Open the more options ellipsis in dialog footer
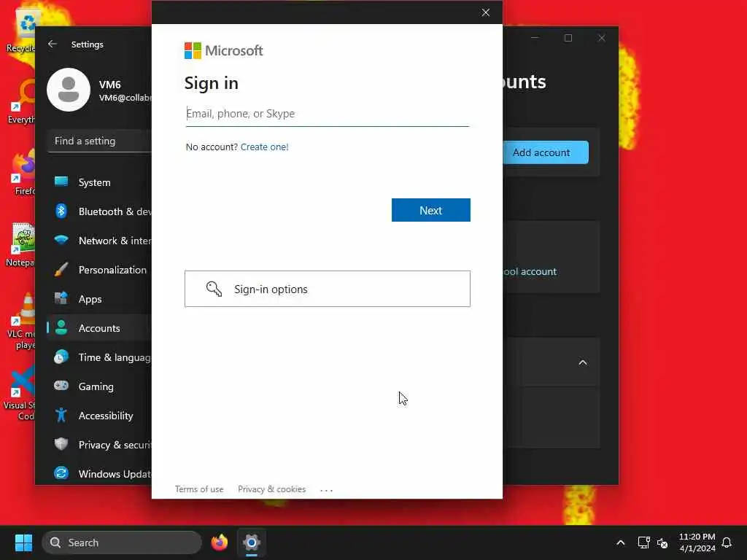 [x=326, y=490]
